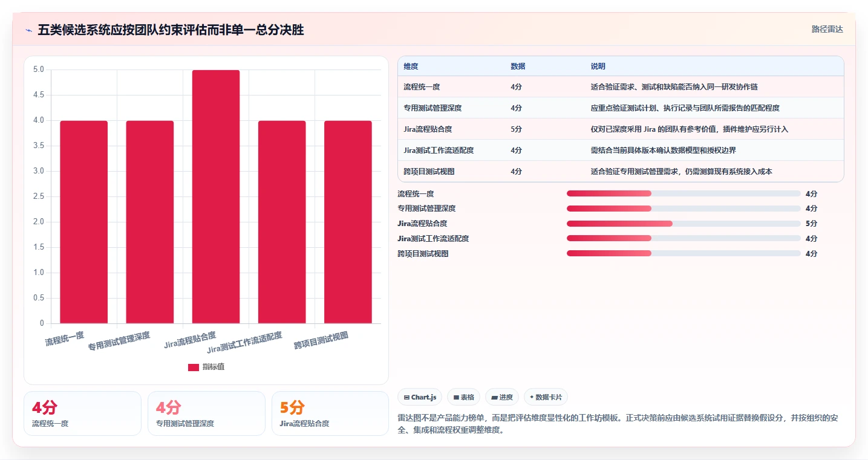The height and width of the screenshot is (460, 868).
Task: Click the 指标值 legend label
Action: point(214,368)
